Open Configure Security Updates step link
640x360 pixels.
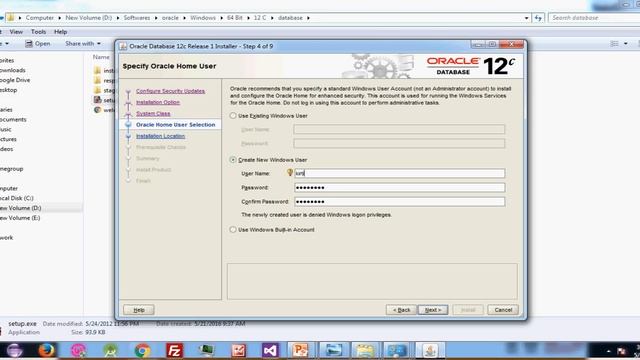click(x=170, y=91)
